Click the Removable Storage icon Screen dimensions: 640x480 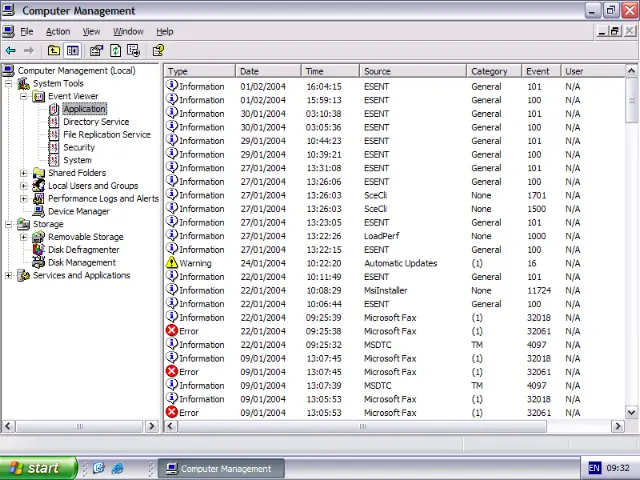[x=39, y=237]
